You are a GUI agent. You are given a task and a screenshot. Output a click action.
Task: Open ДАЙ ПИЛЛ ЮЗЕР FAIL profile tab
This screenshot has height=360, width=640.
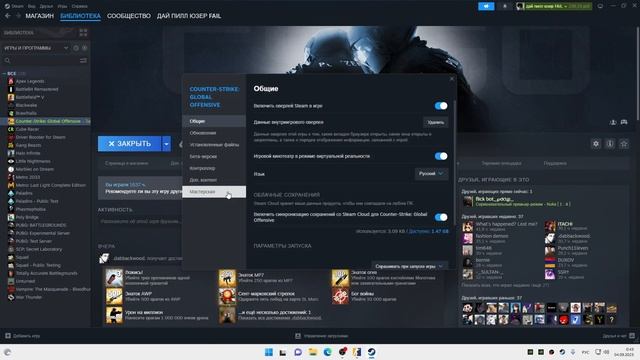(x=189, y=16)
